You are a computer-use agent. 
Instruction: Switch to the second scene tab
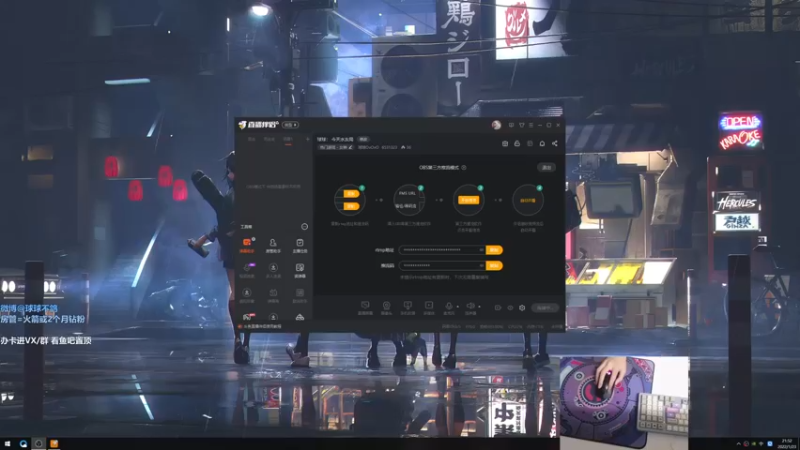[x=269, y=139]
